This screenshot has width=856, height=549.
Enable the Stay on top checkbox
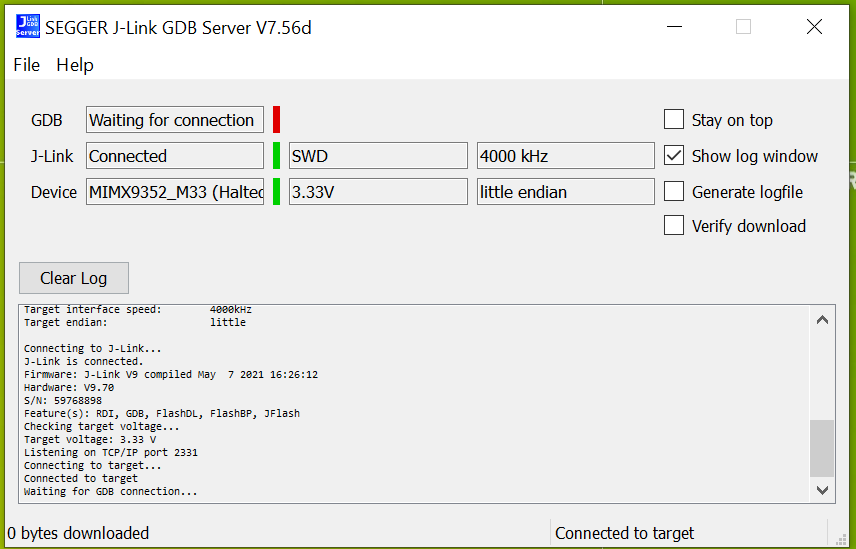pos(674,120)
